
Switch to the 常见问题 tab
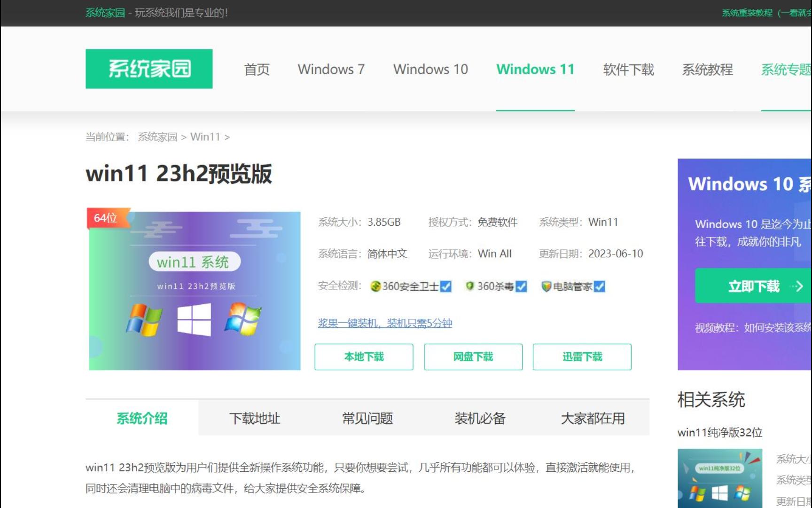[x=367, y=418]
